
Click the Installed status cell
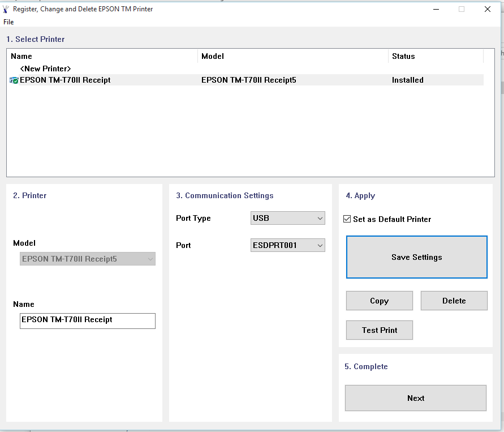[408, 80]
